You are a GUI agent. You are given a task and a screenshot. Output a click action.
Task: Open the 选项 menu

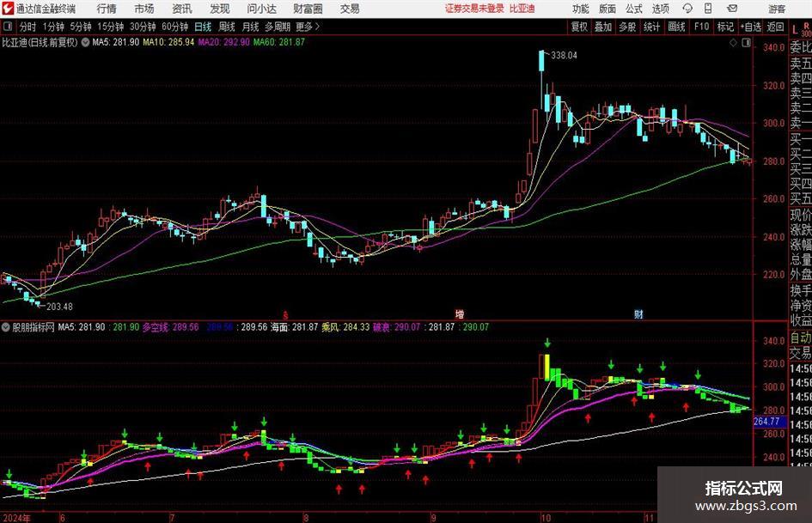pos(660,9)
